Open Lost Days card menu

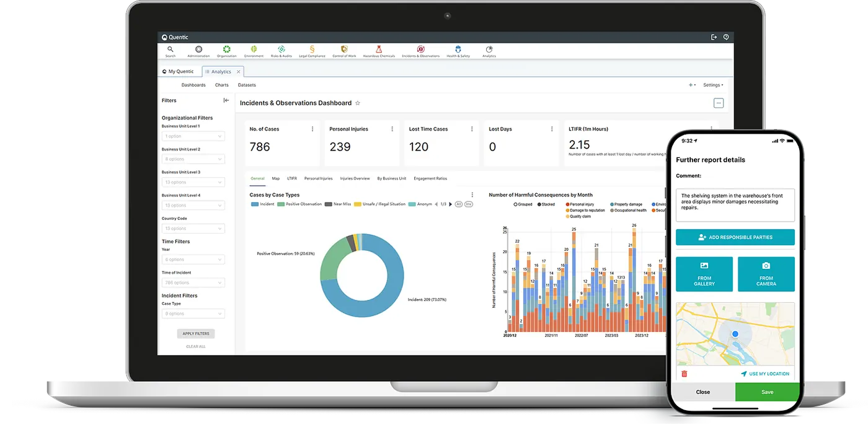pos(552,129)
